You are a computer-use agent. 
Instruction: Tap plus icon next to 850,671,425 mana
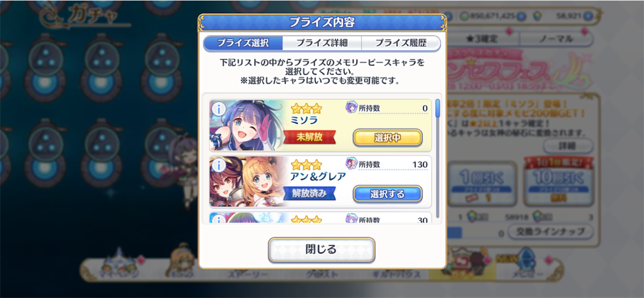click(521, 16)
